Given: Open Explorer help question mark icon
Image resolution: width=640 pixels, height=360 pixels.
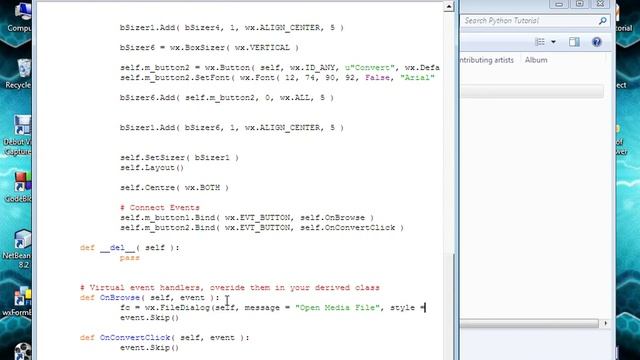Looking at the screenshot, I should coord(597,42).
